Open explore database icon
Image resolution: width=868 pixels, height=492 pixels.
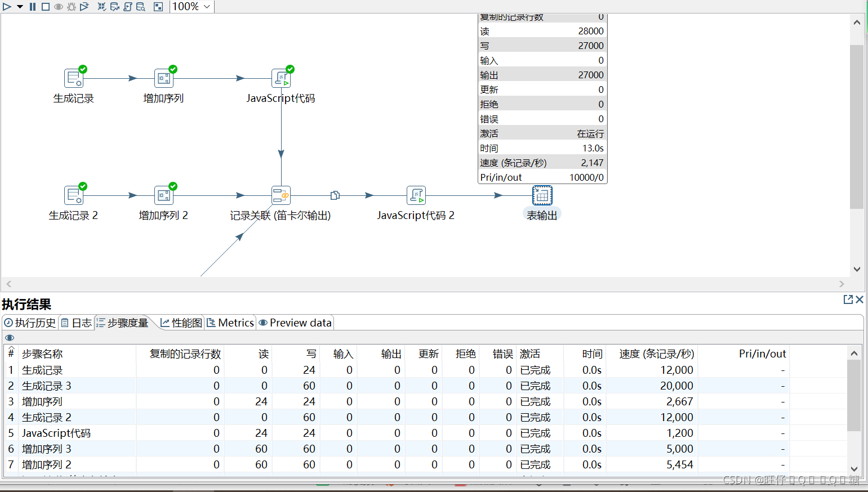(141, 7)
